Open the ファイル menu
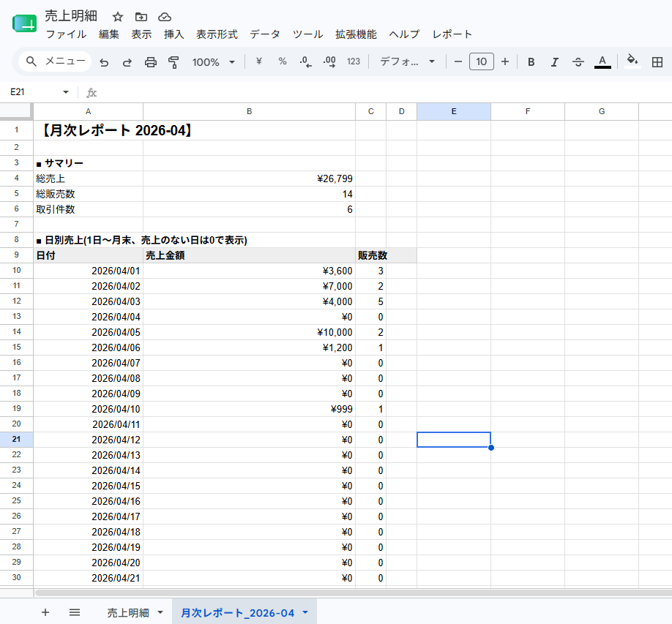 coord(66,34)
